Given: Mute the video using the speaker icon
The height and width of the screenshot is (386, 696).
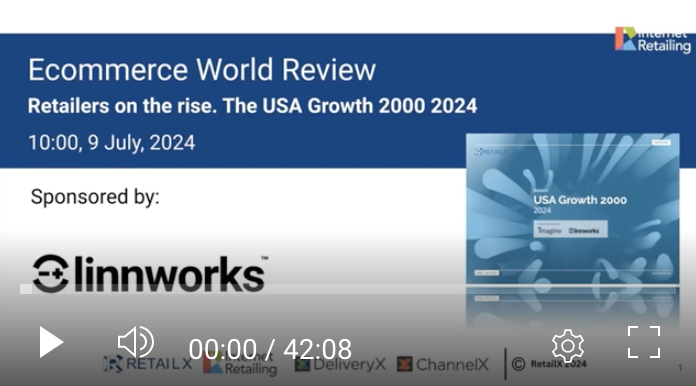Looking at the screenshot, I should tap(135, 342).
